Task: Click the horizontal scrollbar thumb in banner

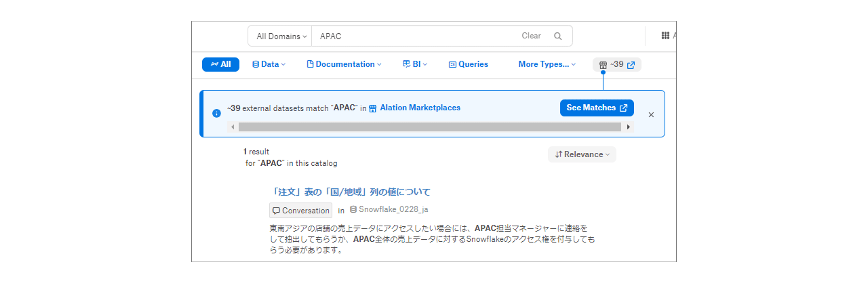Action: pyautogui.click(x=430, y=127)
